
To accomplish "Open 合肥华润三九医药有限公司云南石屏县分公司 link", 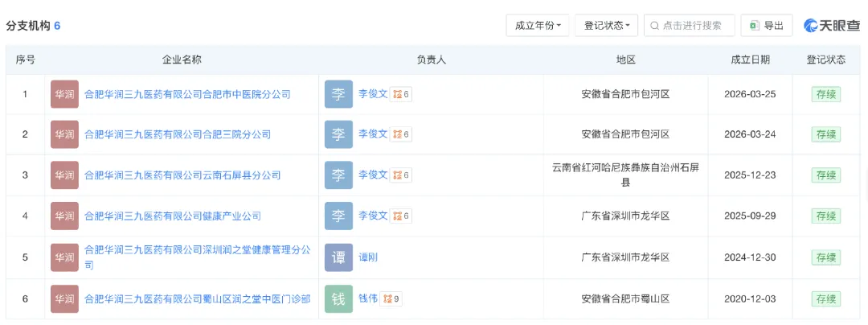I will pyautogui.click(x=182, y=175).
